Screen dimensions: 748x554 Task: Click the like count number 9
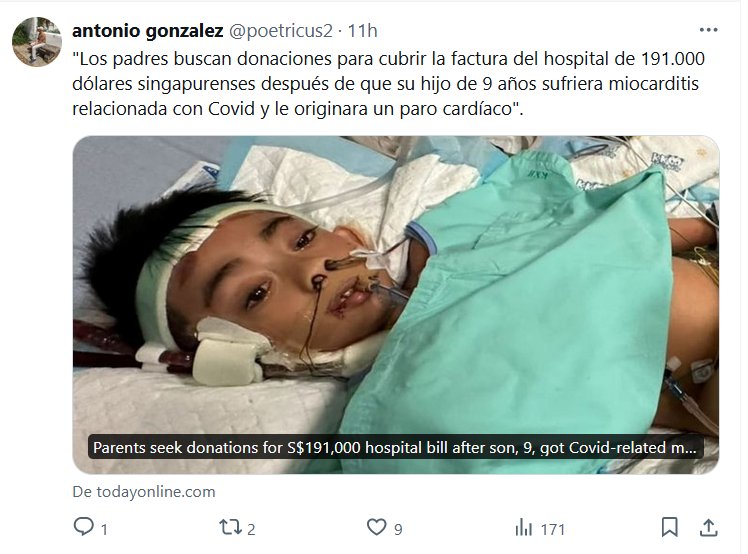coord(398,530)
